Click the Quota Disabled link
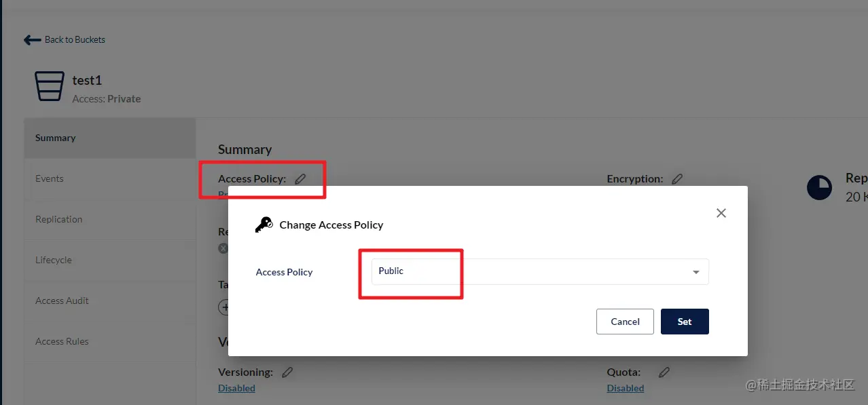868x405 pixels. click(626, 389)
